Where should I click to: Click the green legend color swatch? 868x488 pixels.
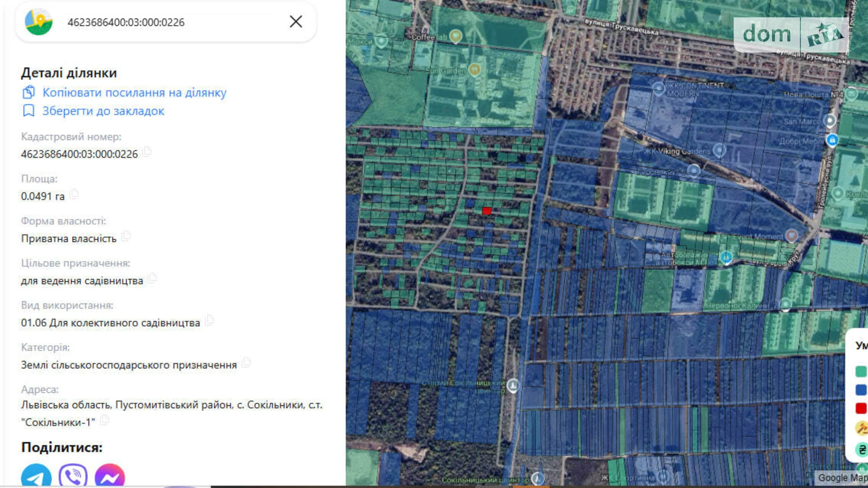click(860, 372)
